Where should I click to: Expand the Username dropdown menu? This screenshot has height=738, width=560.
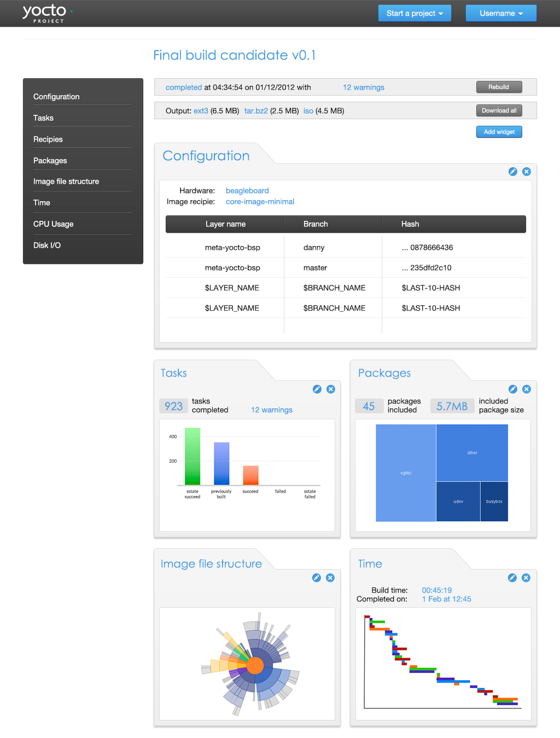pos(501,13)
